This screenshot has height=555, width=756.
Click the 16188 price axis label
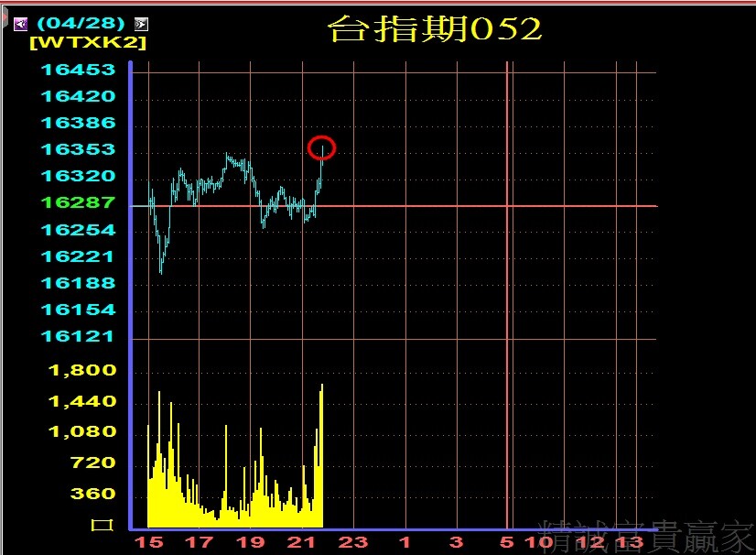(79, 283)
